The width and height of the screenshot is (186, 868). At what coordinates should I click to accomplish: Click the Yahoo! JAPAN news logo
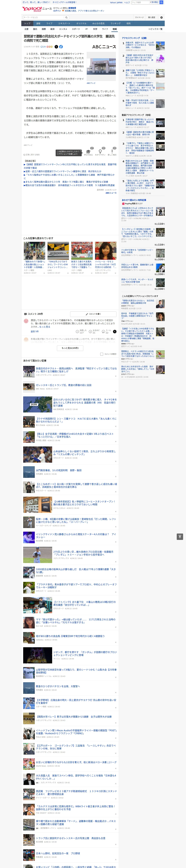(x=37, y=9)
